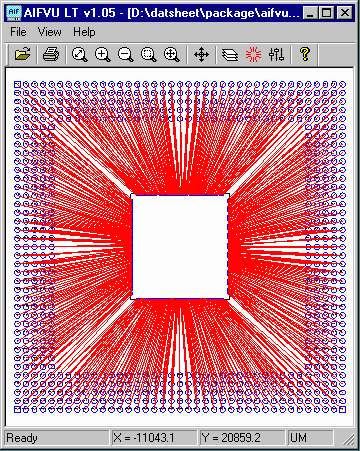
Task: Open the layers stack icon
Action: (230, 55)
